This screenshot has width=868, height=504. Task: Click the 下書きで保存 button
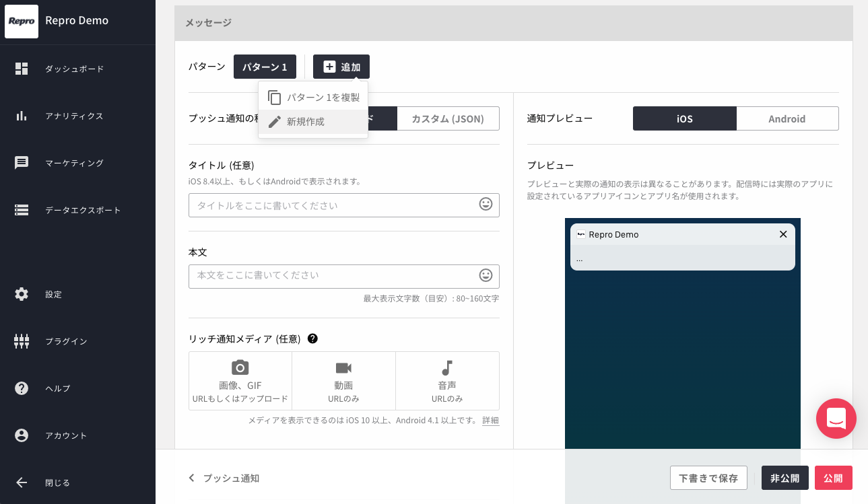[708, 478]
